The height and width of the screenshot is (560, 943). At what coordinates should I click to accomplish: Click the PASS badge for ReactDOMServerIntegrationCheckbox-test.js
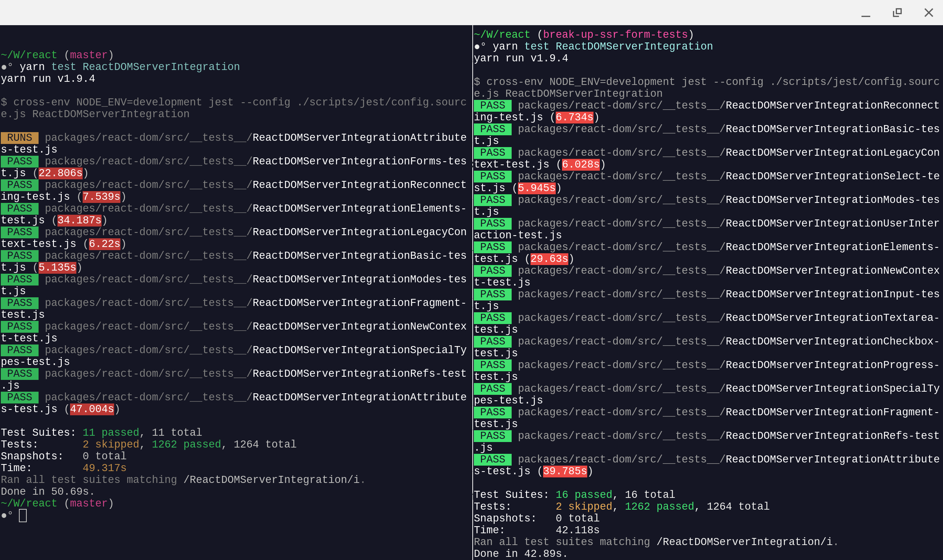[x=493, y=341]
